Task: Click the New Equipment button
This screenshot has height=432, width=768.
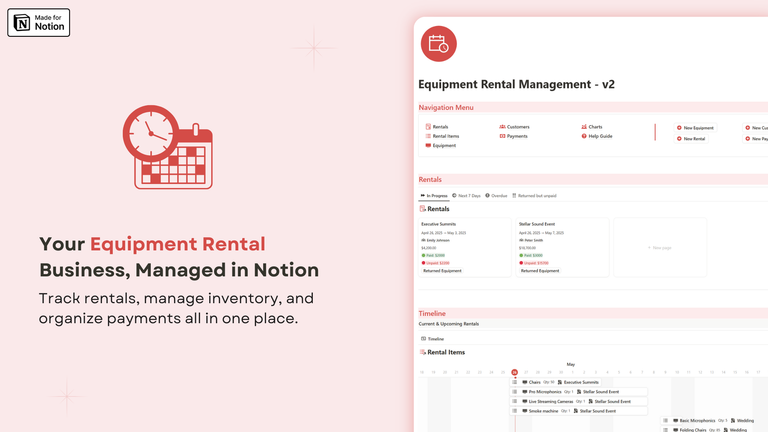Action: 698,128
